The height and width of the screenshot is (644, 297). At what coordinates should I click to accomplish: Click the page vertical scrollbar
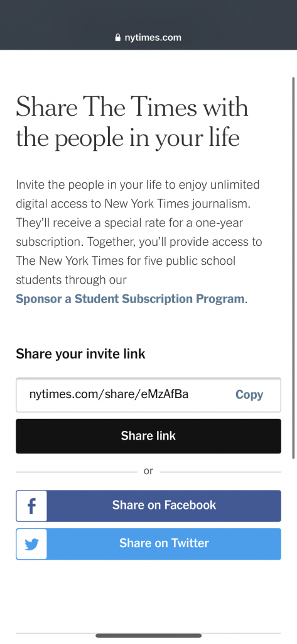click(x=293, y=268)
